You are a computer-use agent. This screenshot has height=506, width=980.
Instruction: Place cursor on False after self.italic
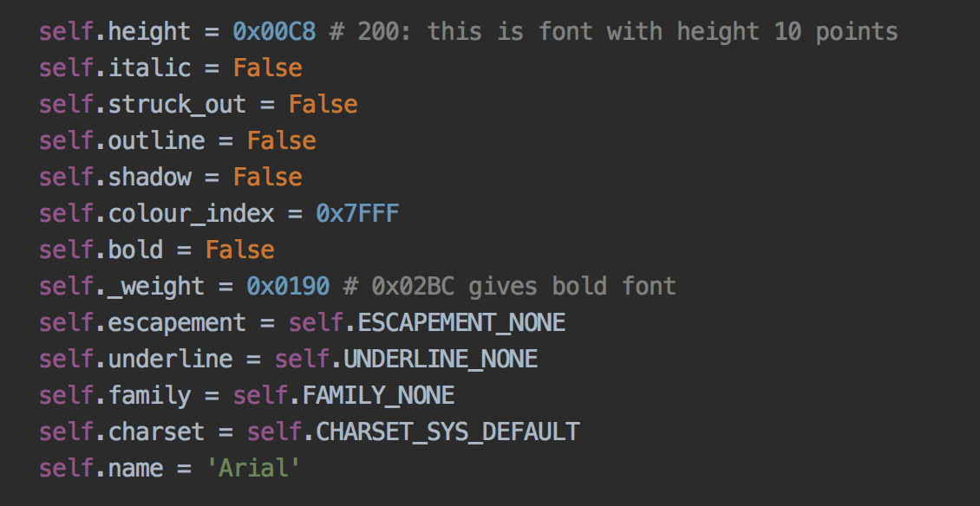pyautogui.click(x=267, y=68)
